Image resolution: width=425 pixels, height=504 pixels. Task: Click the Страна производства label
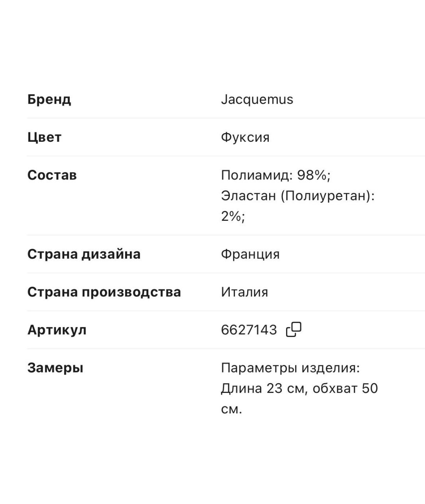click(103, 292)
